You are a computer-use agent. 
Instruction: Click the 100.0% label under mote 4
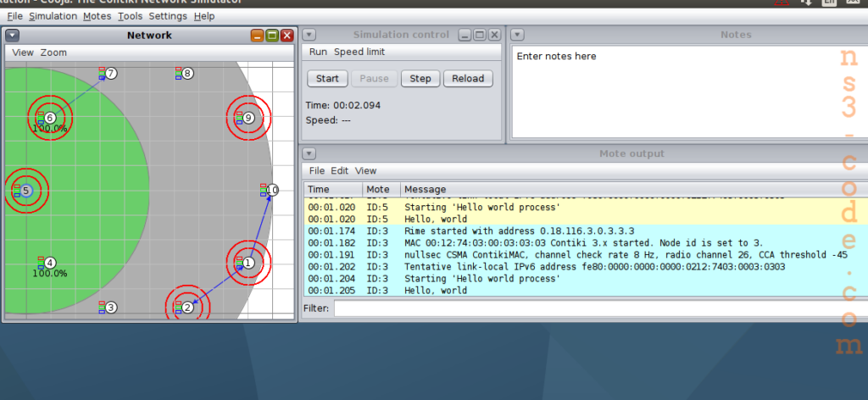tap(49, 274)
